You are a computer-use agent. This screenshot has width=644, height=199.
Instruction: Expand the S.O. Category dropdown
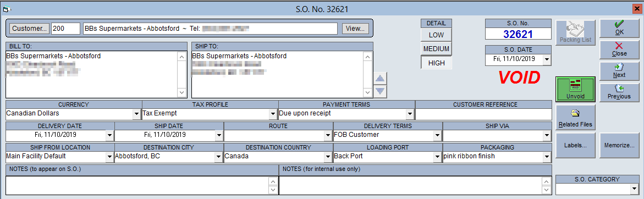633,189
